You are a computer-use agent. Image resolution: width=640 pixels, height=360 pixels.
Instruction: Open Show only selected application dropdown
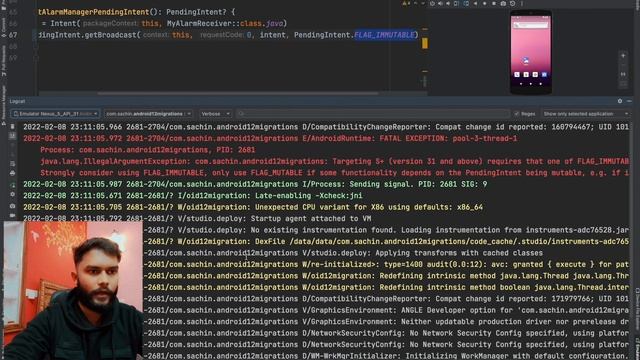pyautogui.click(x=585, y=114)
